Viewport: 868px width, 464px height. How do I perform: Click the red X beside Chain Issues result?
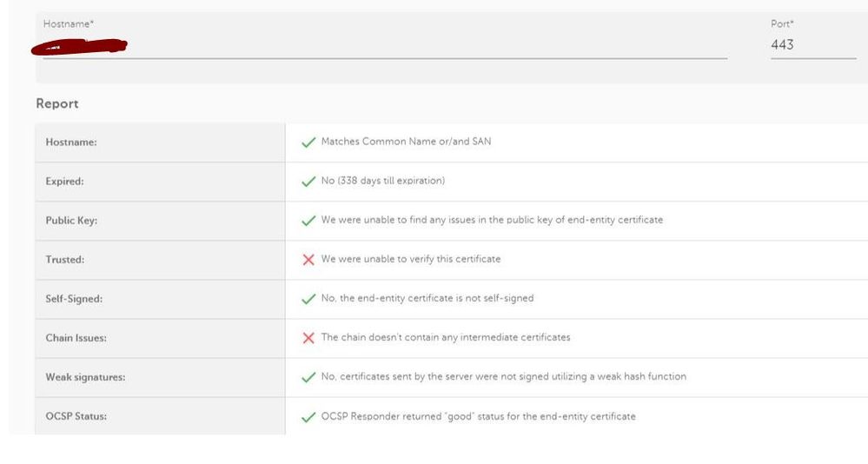[x=308, y=338]
